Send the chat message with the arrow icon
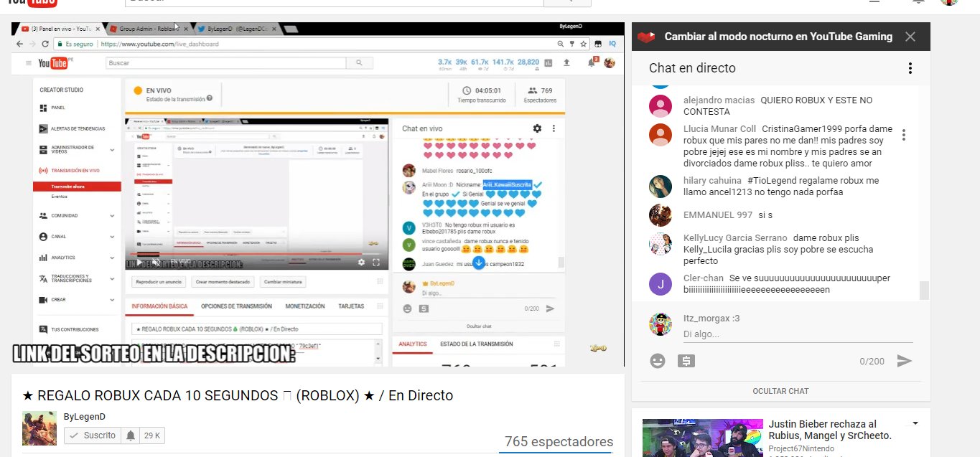The height and width of the screenshot is (457, 980). (905, 361)
